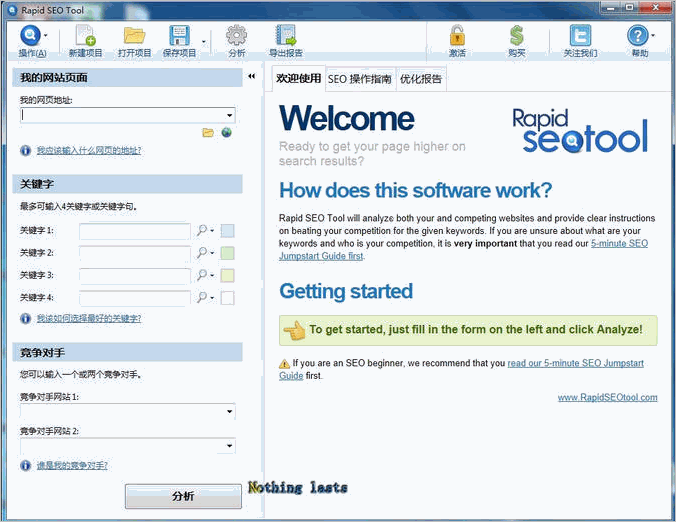Screen dimensions: 676x522
Task: Click blue color swatch for 关键字 1
Action: [227, 231]
